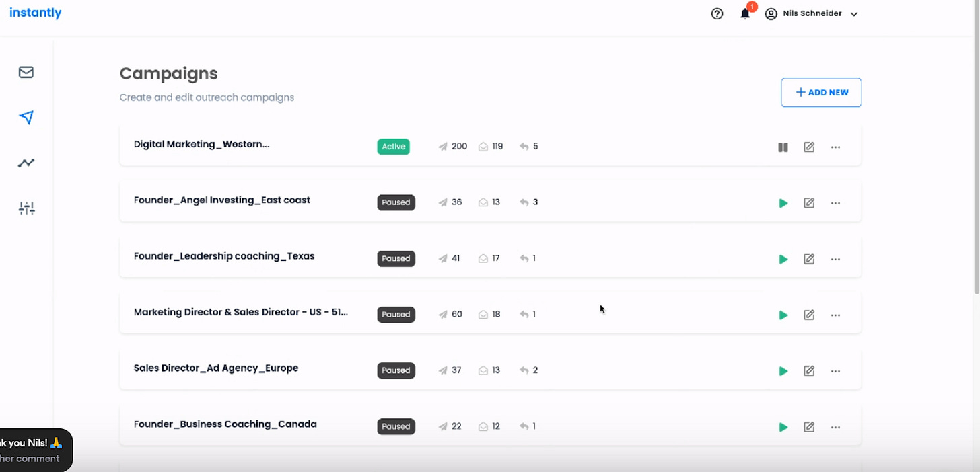Open the analytics trend line sidebar icon

tap(26, 163)
